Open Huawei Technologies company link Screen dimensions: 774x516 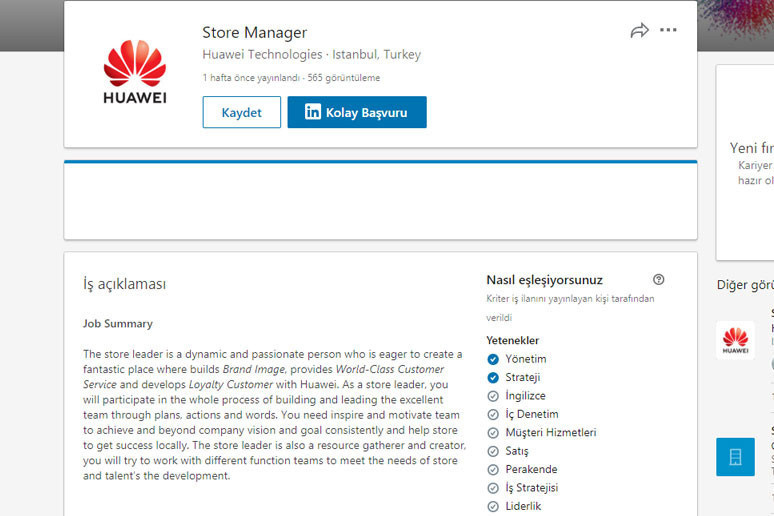tap(262, 54)
